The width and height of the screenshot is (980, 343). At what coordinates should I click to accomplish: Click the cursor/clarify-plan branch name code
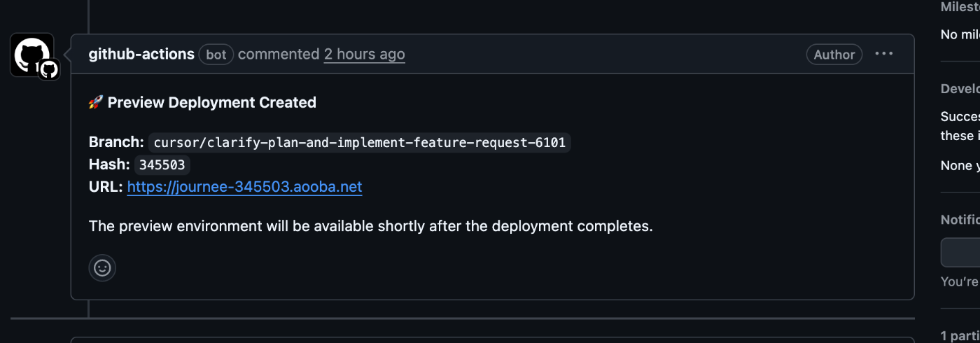tap(359, 143)
